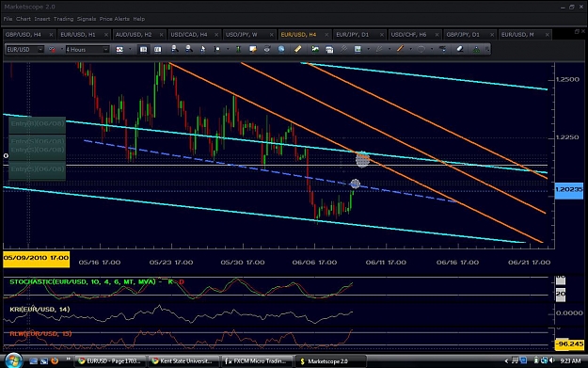Viewport: 588px width, 368px height.
Task: Open the File menu
Action: pyautogui.click(x=8, y=19)
